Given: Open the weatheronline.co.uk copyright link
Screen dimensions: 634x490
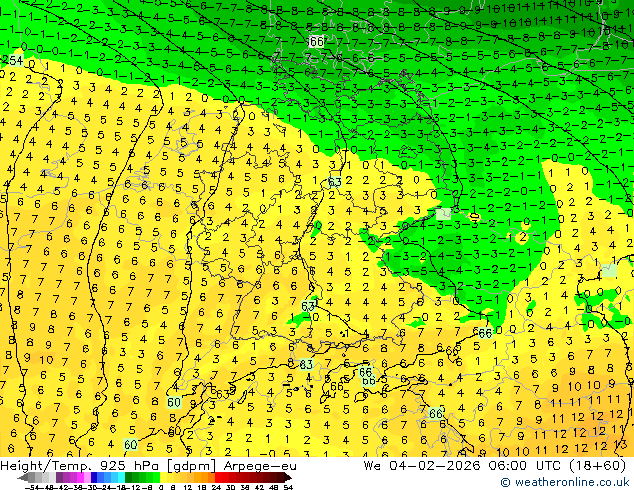Looking at the screenshot, I should tap(565, 482).
